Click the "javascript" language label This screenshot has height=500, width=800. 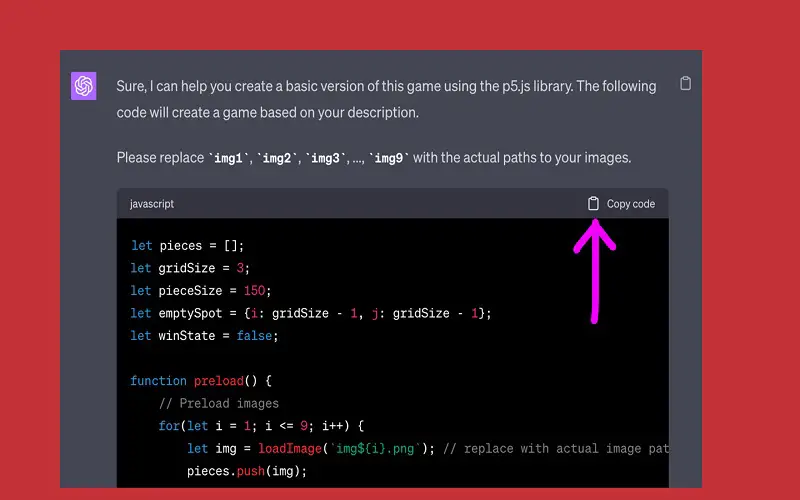[x=152, y=204]
